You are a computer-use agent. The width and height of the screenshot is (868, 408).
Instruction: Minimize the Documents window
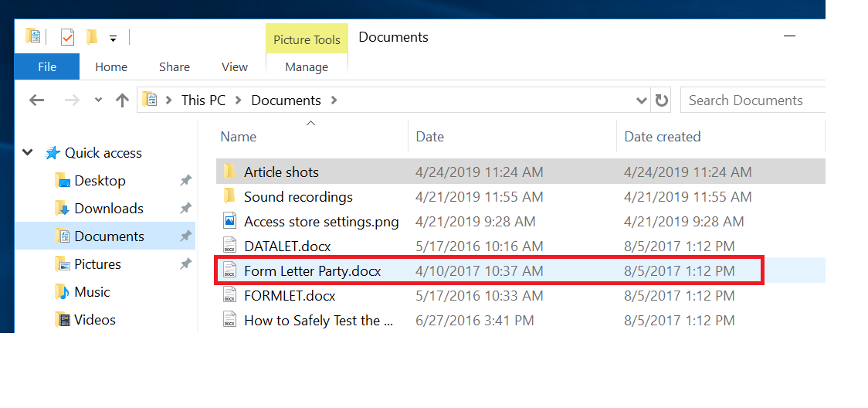coord(789,36)
